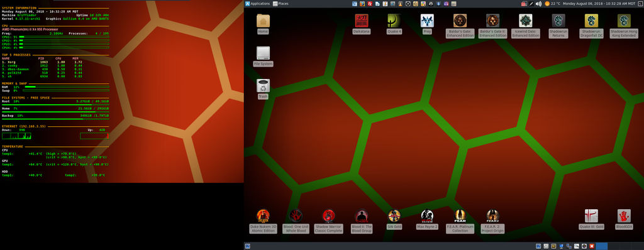
Task: Click the red toolbox tray icon
Action: point(524,4)
